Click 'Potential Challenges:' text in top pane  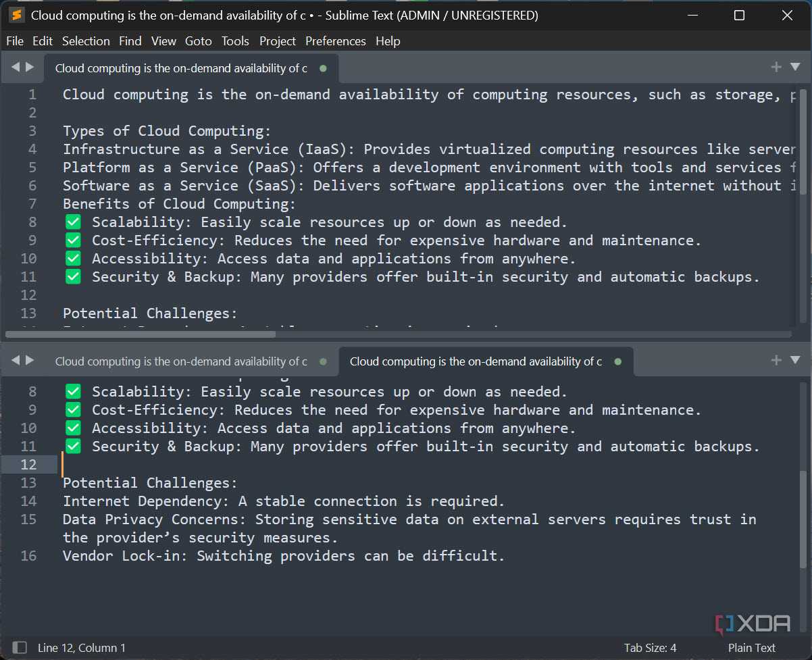tap(150, 313)
